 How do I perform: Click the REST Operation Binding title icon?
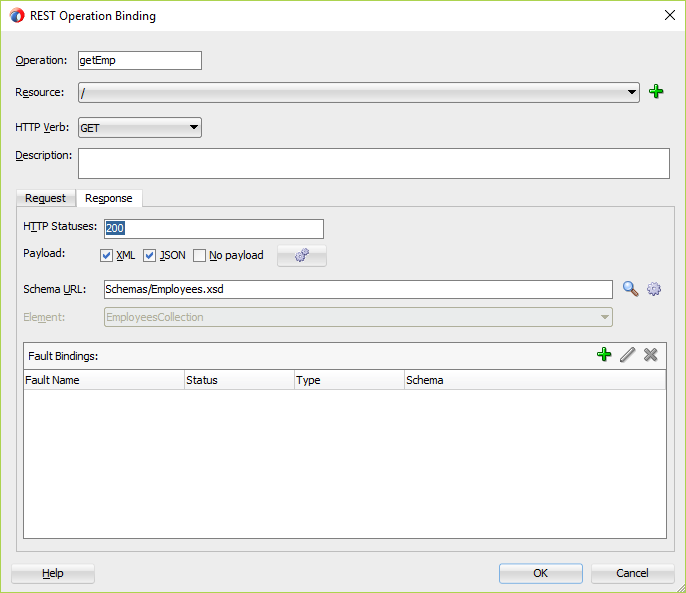click(x=17, y=16)
